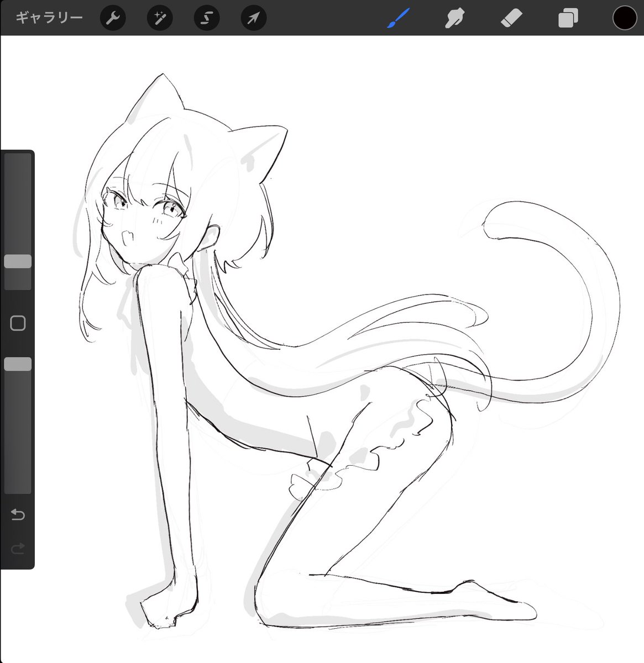This screenshot has height=663, width=644.
Task: Activate the Transform arrow tool
Action: pos(254,18)
